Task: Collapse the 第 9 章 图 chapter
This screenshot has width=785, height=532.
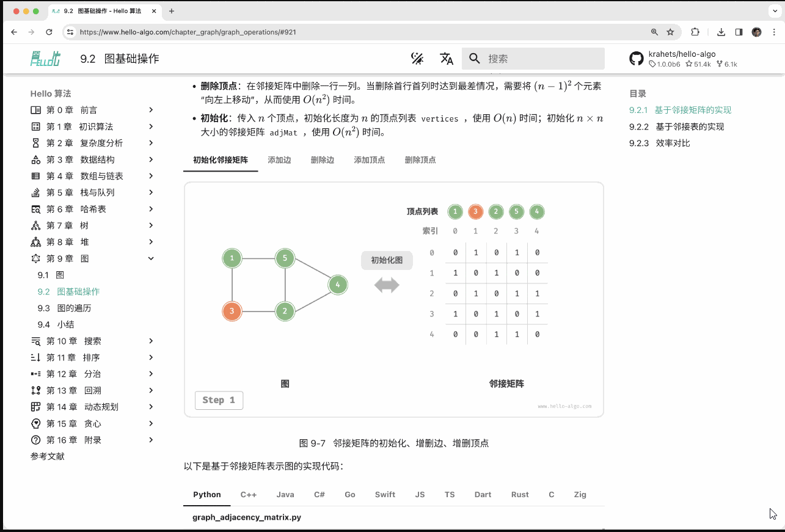Action: click(x=151, y=258)
